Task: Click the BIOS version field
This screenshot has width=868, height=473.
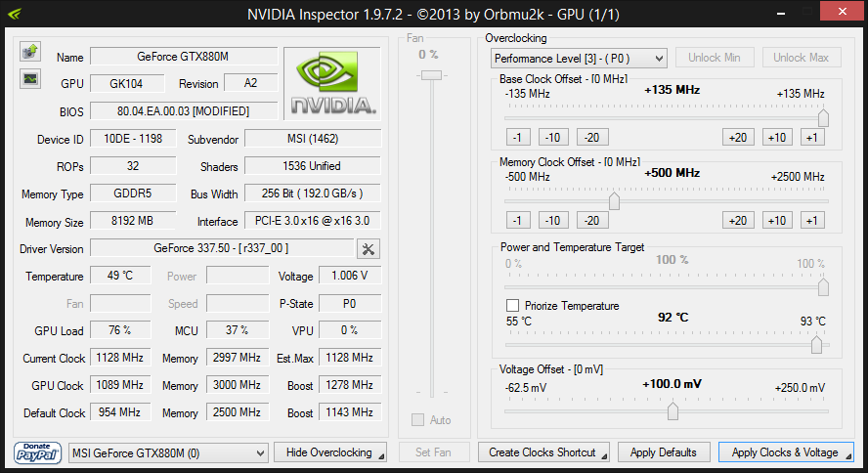Action: click(x=184, y=111)
